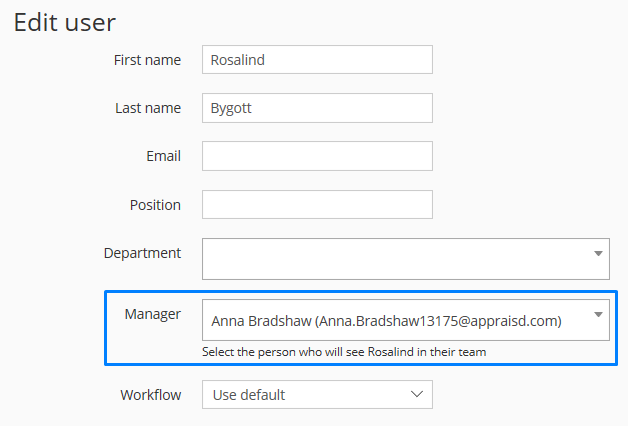Click the 'Position' label
This screenshot has width=628, height=426.
coord(155,205)
